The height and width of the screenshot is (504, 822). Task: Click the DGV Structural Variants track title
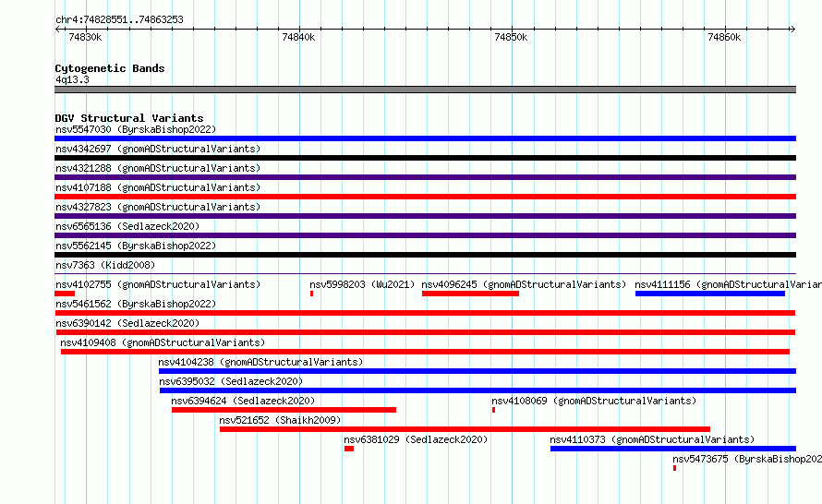pyautogui.click(x=129, y=118)
